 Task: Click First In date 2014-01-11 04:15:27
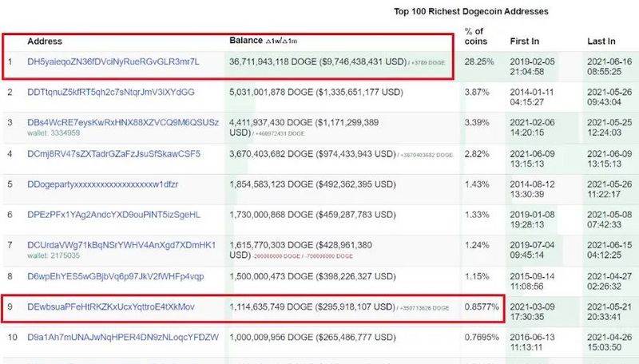tap(532, 97)
